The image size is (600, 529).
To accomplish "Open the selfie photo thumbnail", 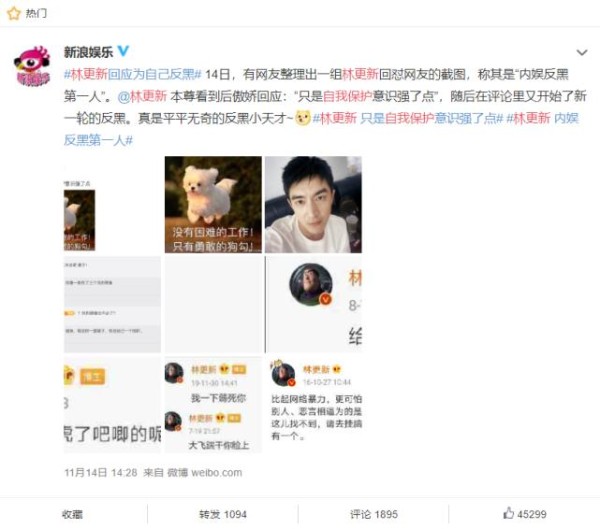I will 313,204.
